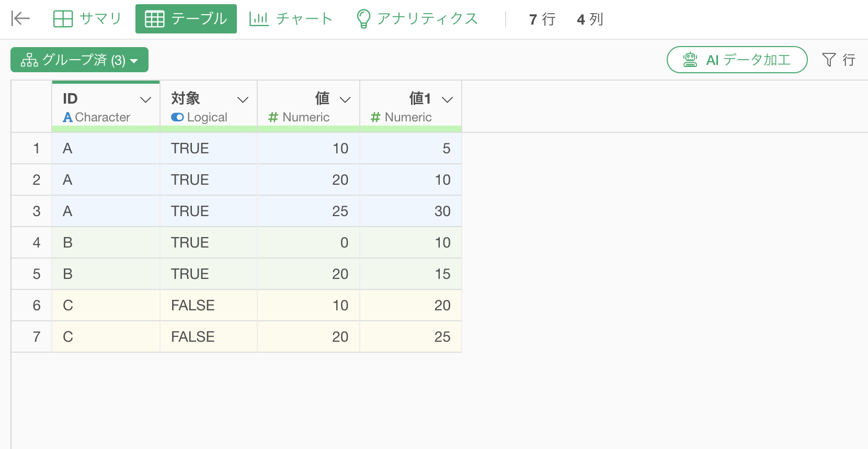Click the robot icon on AI データ加工
868x449 pixels.
pyautogui.click(x=690, y=60)
